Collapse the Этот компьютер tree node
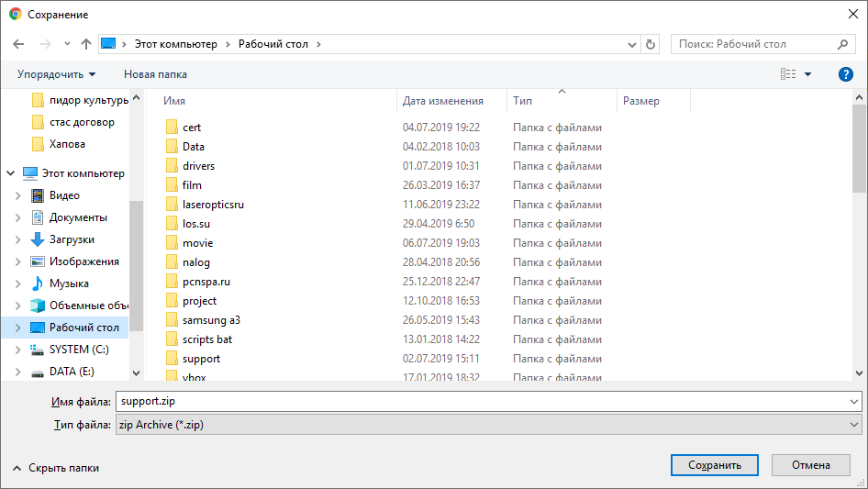 coord(10,173)
